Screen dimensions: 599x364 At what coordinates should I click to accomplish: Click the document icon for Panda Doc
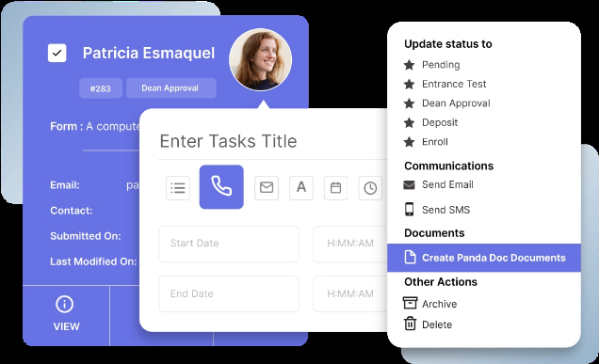pyautogui.click(x=410, y=258)
